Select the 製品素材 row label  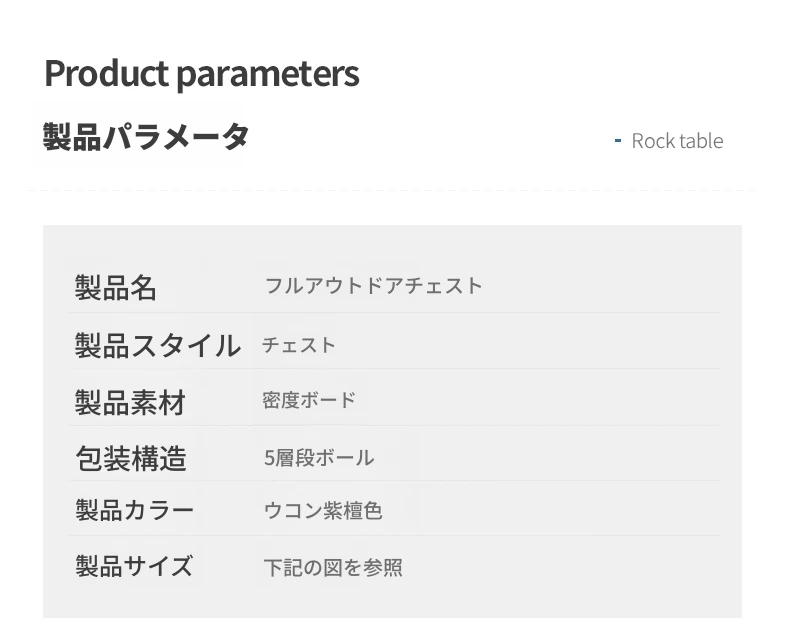(x=130, y=403)
